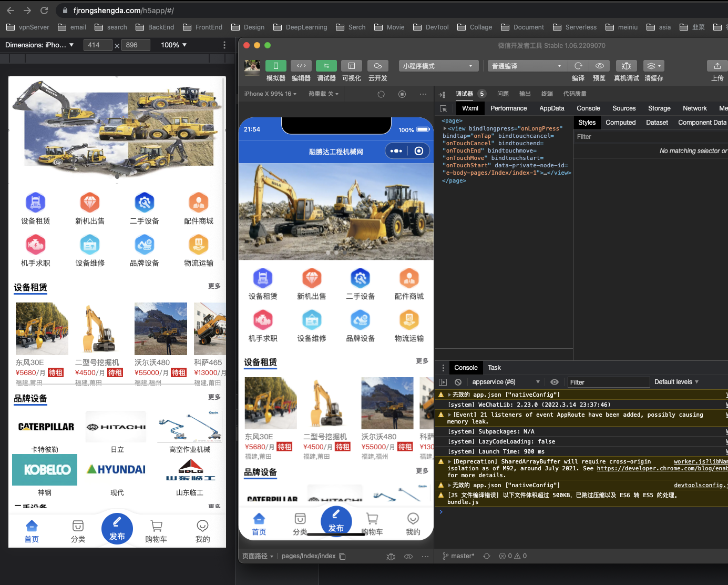Screen dimensions: 728x585
Task: Open the Task tab in the console drawer
Action: pos(494,368)
